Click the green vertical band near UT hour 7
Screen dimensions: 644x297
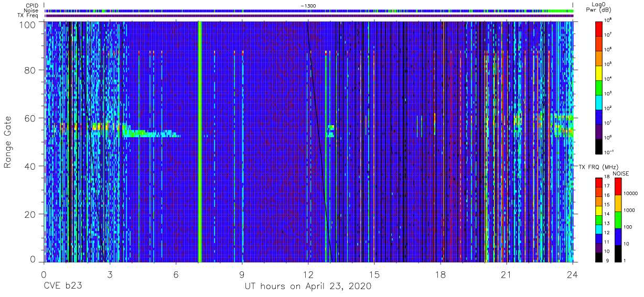[x=200, y=141]
